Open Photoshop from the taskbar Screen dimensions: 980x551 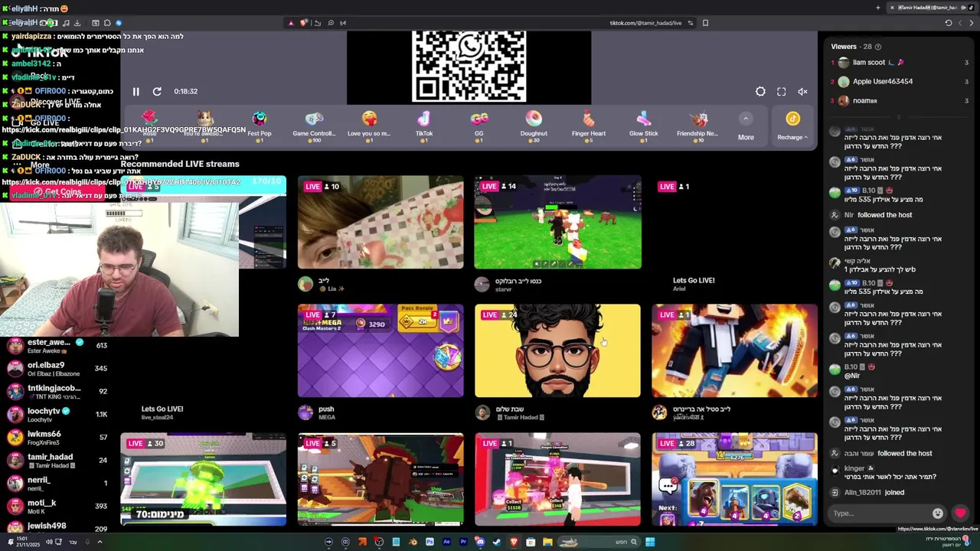pyautogui.click(x=430, y=542)
